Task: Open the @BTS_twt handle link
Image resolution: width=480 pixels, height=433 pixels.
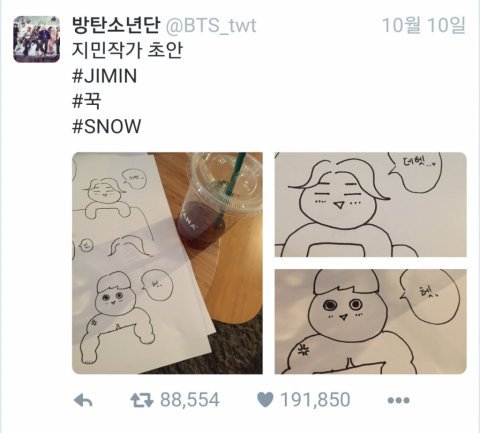Action: [x=211, y=26]
